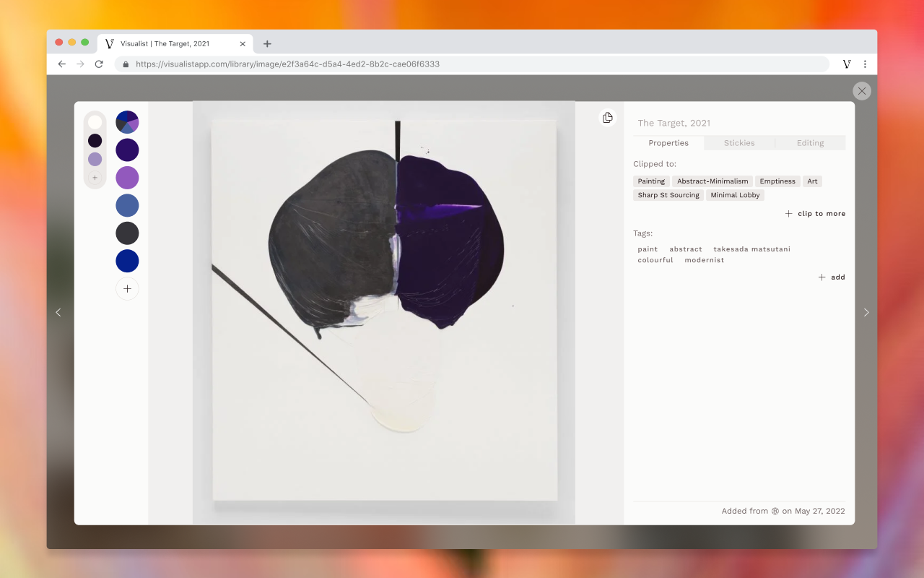Open the browser three-dot menu
This screenshot has height=578, width=924.
click(x=865, y=64)
